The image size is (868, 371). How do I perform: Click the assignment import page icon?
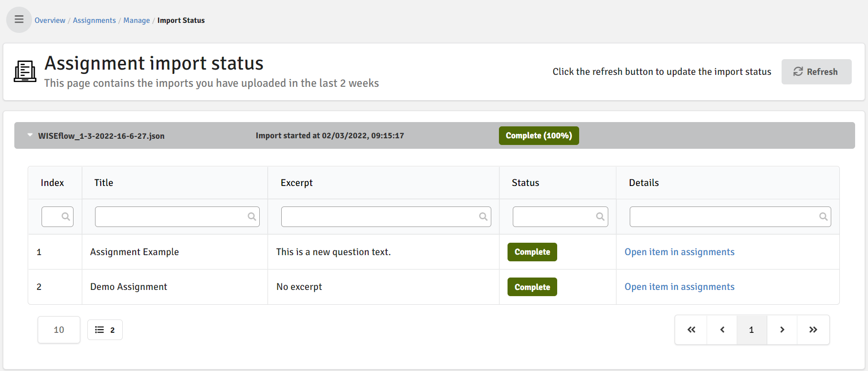(x=25, y=72)
